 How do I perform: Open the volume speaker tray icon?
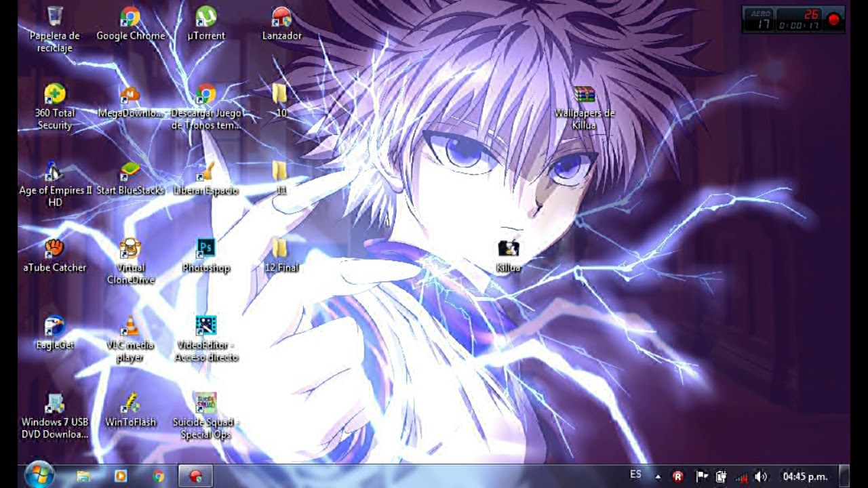(x=761, y=476)
